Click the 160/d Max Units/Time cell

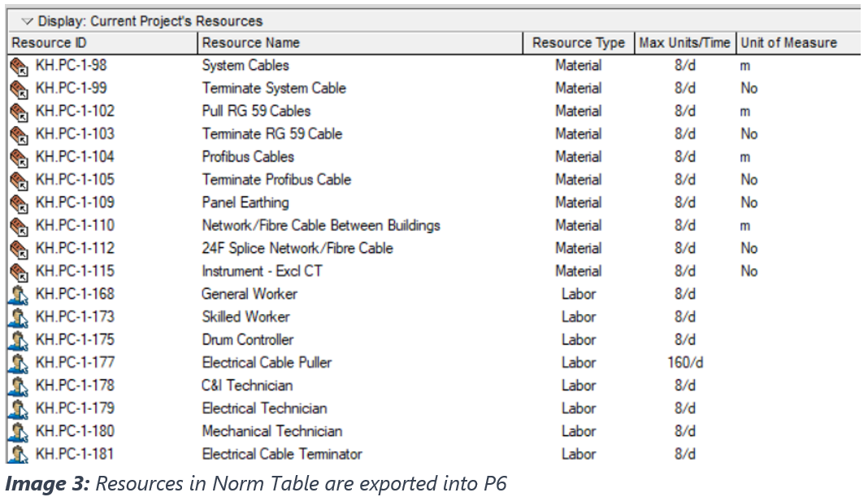pyautogui.click(x=684, y=363)
